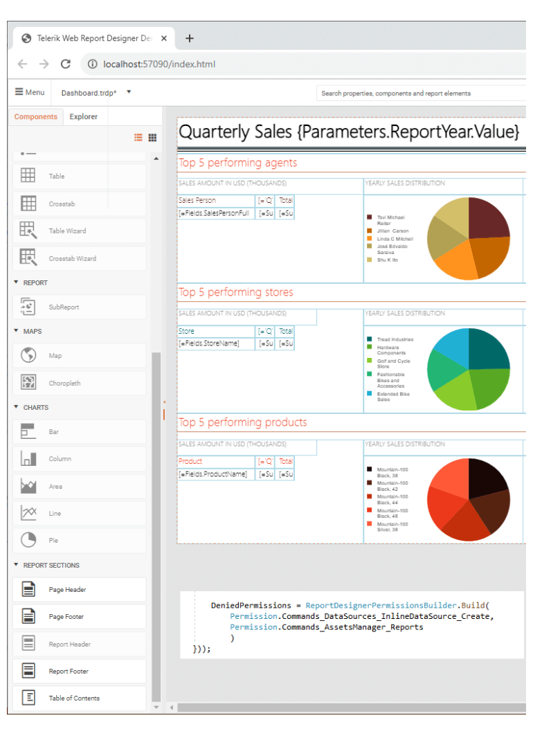Add a Table of Contents section
533x756 pixels.
pyautogui.click(x=79, y=698)
